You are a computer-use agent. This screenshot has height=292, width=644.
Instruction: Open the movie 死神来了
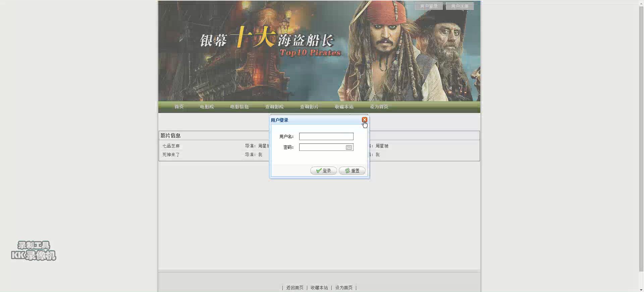coord(171,155)
